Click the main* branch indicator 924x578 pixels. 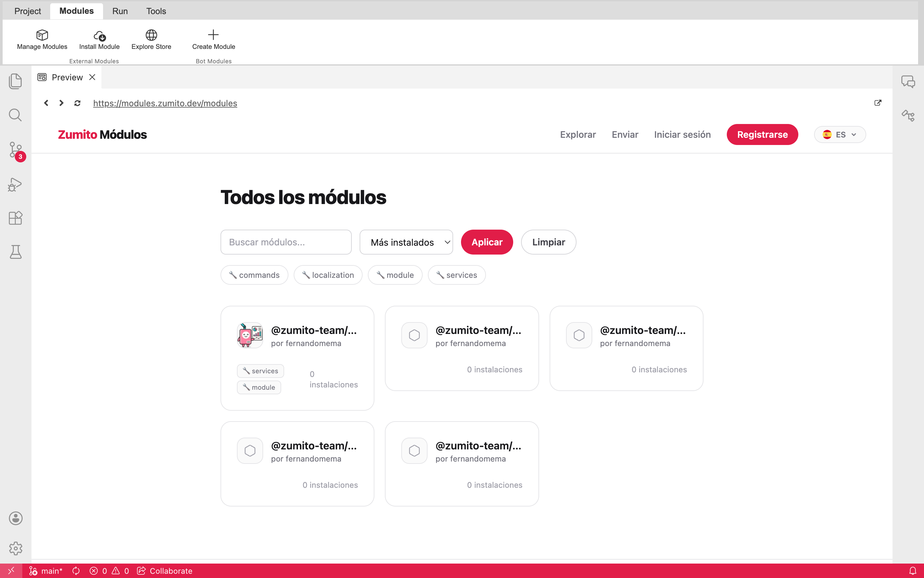[x=46, y=571]
